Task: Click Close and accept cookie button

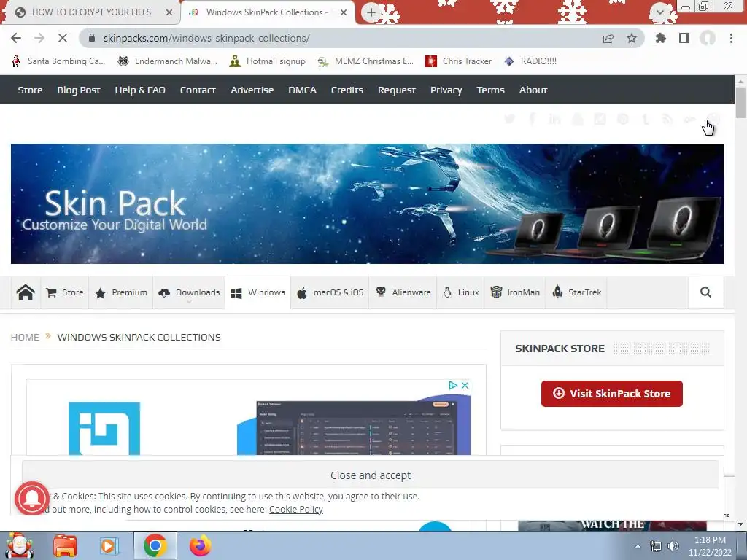Action: pos(370,475)
